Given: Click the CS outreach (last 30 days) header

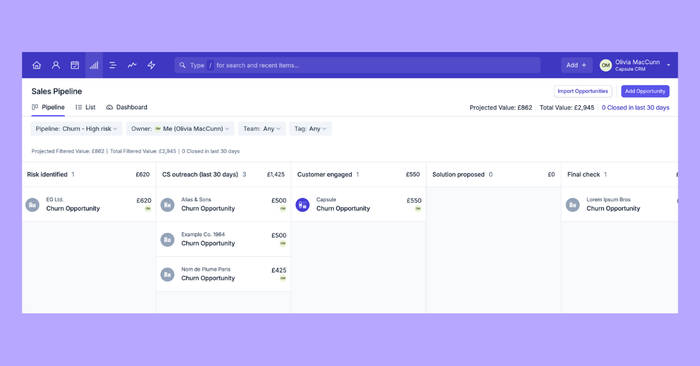Looking at the screenshot, I should pyautogui.click(x=200, y=175).
